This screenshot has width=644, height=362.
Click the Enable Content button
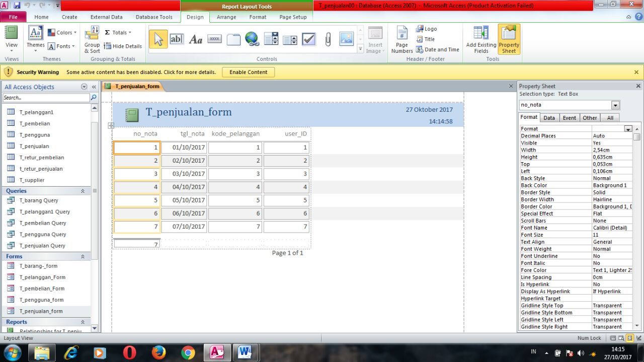[x=248, y=71]
